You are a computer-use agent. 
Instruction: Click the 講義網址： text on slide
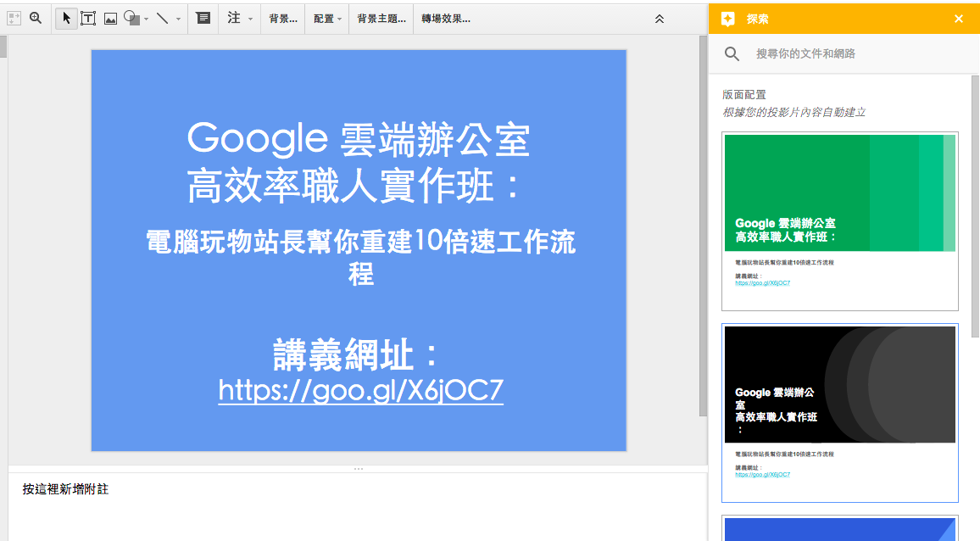(x=357, y=354)
